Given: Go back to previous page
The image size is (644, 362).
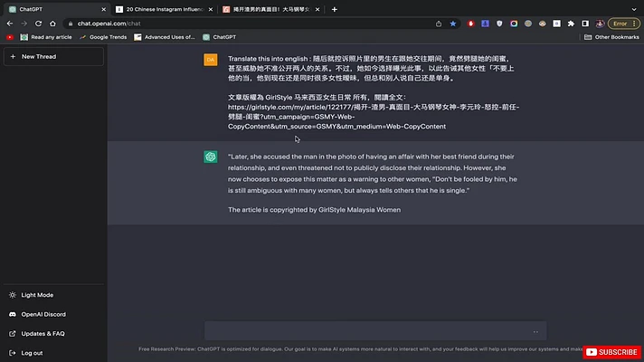Looking at the screenshot, I should pos(10,24).
